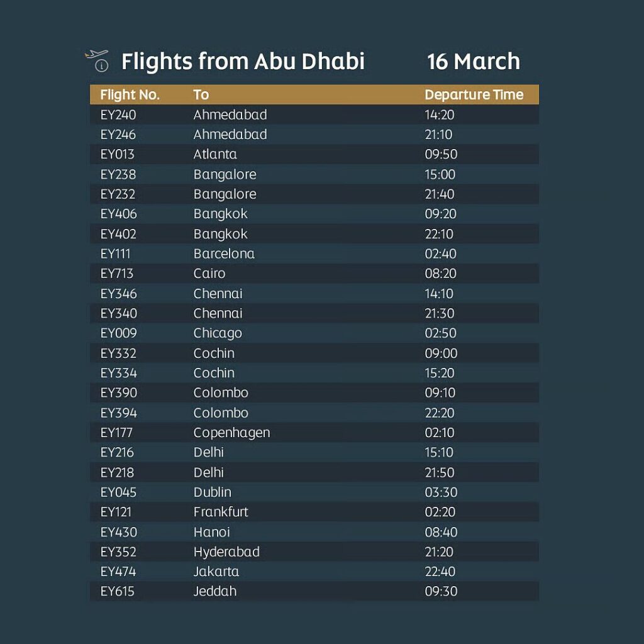Click the Departure Time column header

[474, 95]
